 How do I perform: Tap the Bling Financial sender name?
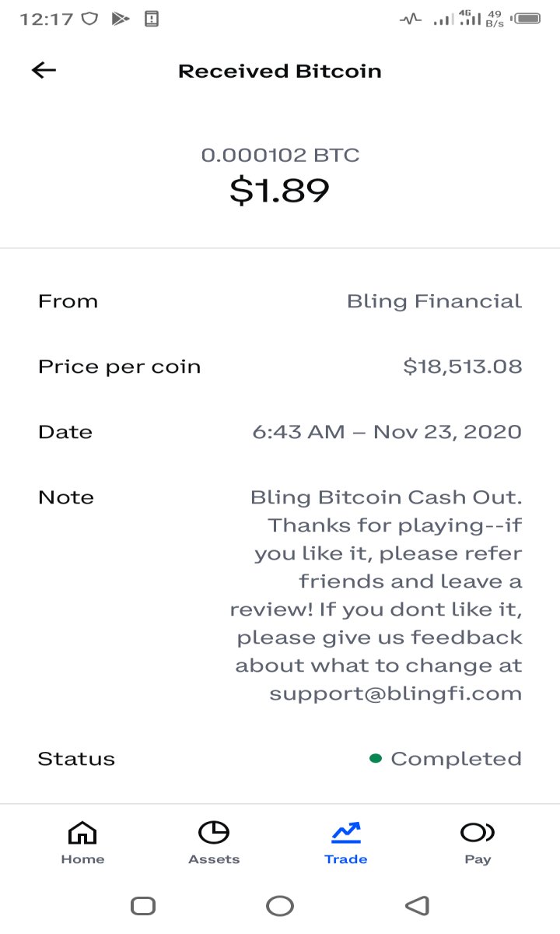tap(435, 301)
